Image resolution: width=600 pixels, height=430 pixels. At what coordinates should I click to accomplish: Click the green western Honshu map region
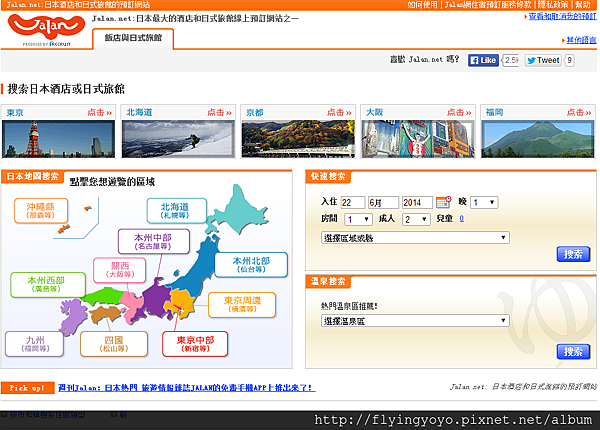[102, 296]
